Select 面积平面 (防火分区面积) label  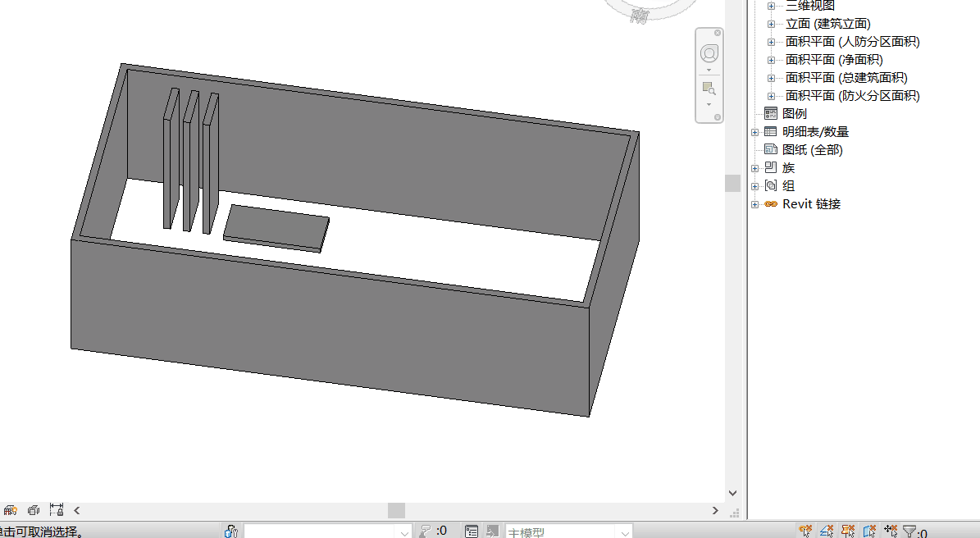tap(853, 96)
